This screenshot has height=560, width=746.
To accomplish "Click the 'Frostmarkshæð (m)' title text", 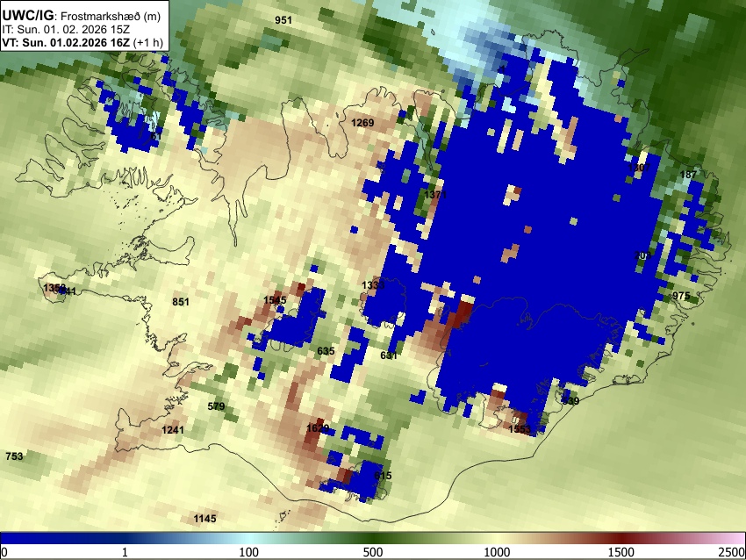I will tap(111, 16).
